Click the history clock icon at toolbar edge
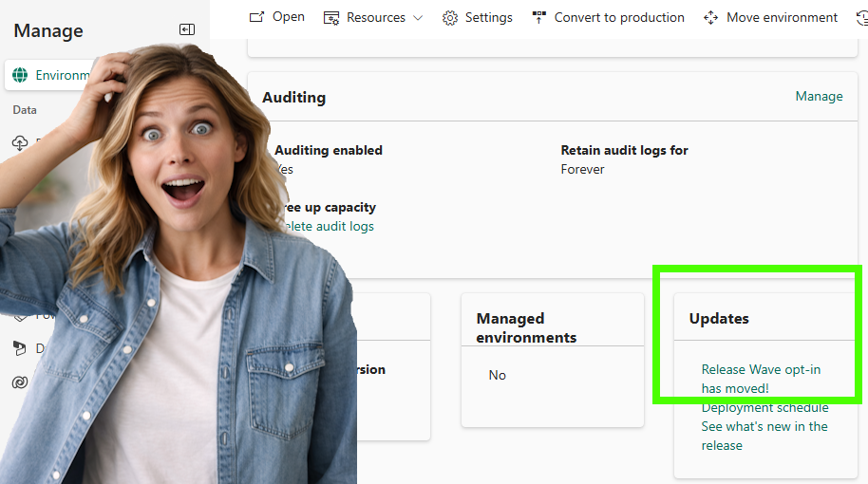Screen dimensions: 868x484 pyautogui.click(x=861, y=17)
